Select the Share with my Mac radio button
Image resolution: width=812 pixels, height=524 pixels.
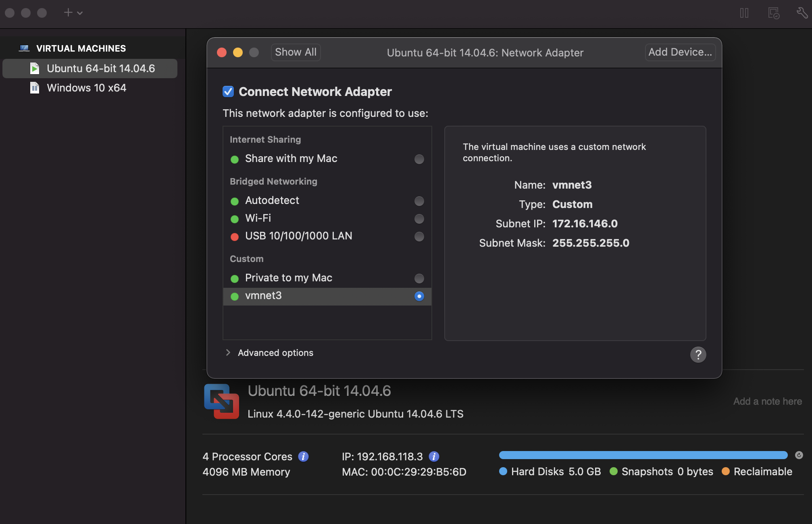tap(419, 159)
